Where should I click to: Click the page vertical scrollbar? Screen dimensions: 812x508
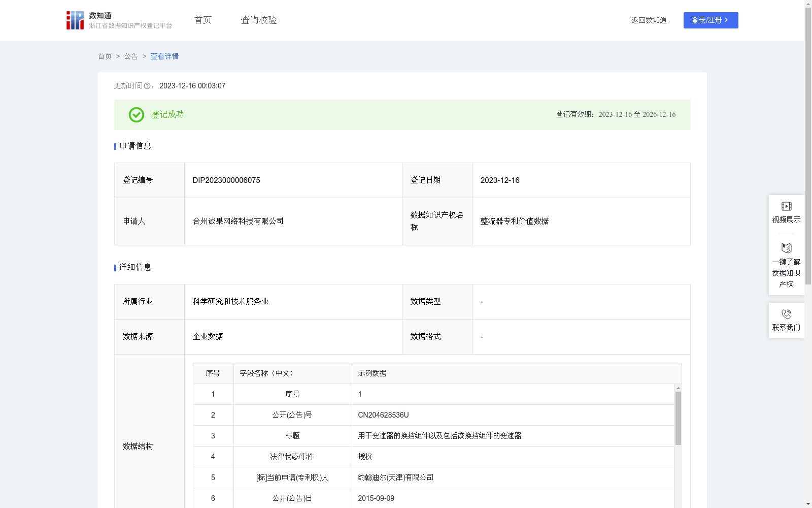(x=808, y=146)
